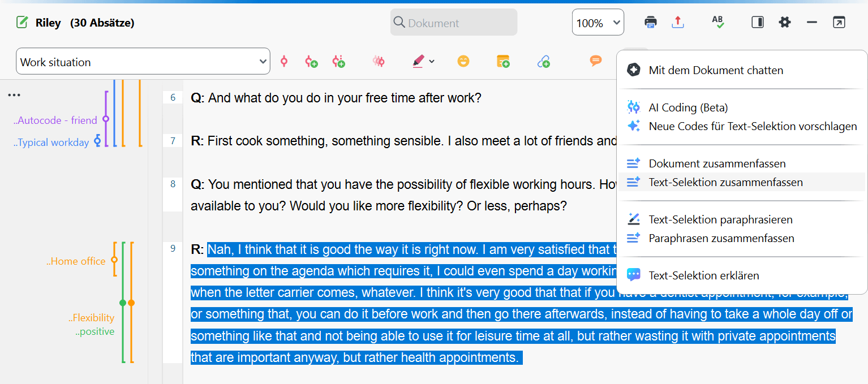Click the print document icon
This screenshot has height=384, width=868.
pos(651,23)
